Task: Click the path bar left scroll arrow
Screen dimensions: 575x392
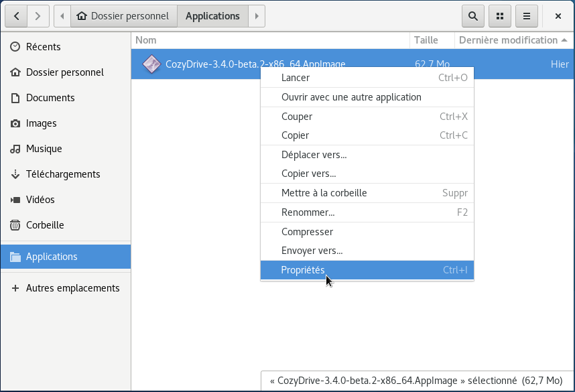Action: pos(62,16)
